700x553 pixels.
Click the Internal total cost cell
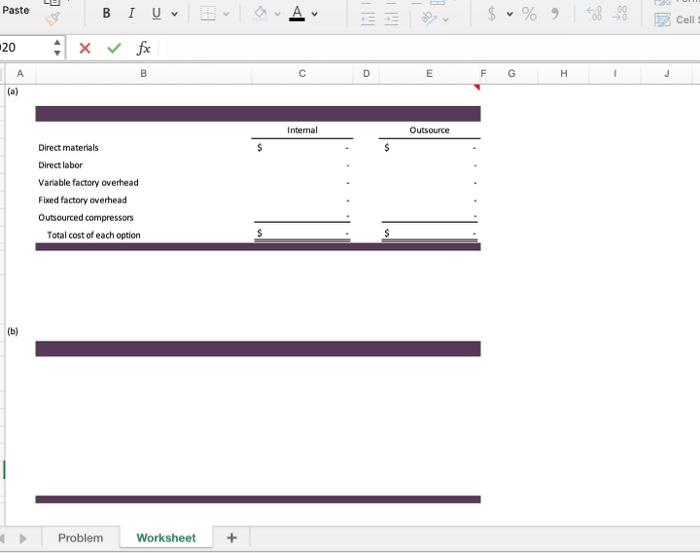click(302, 234)
